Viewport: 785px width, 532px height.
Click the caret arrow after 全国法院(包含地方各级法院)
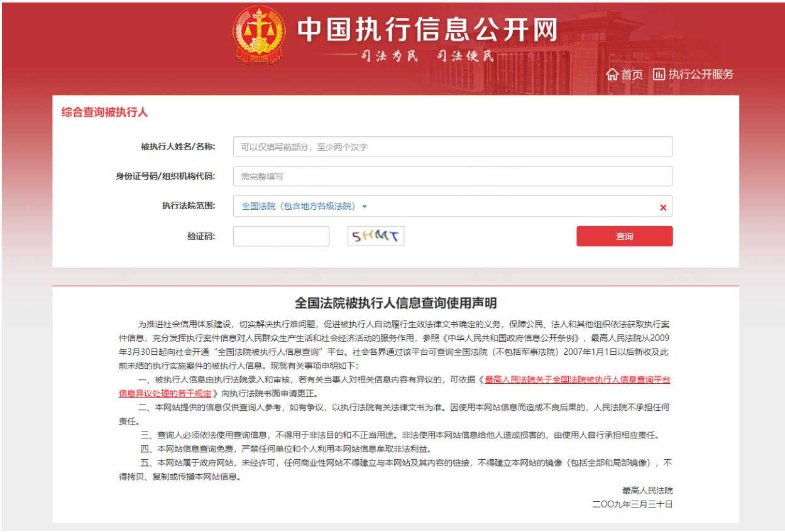tap(365, 207)
